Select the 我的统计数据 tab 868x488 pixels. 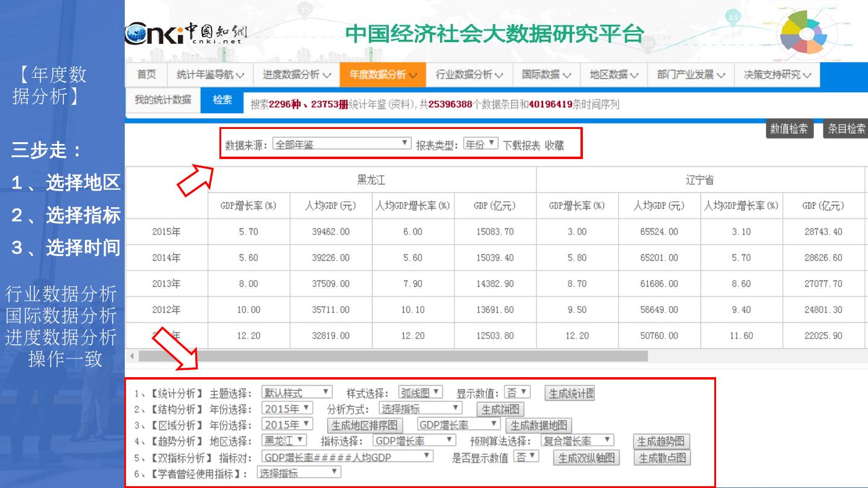[162, 100]
